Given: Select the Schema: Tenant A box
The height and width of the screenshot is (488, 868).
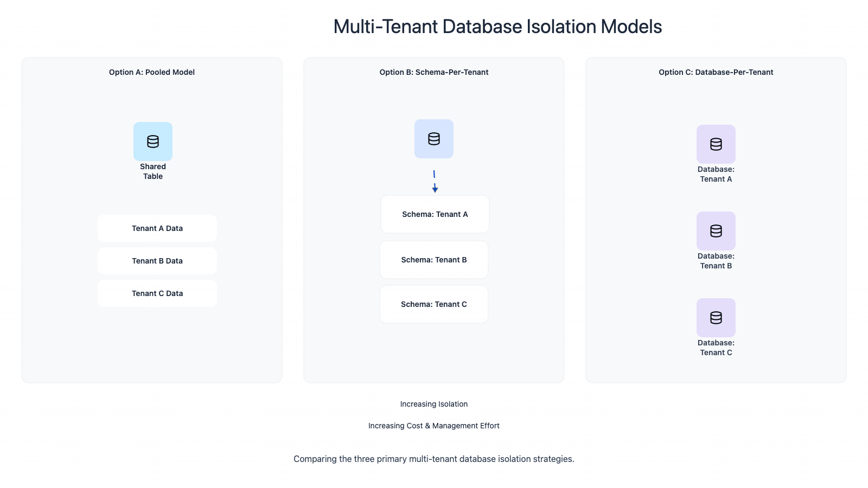Looking at the screenshot, I should coord(435,214).
